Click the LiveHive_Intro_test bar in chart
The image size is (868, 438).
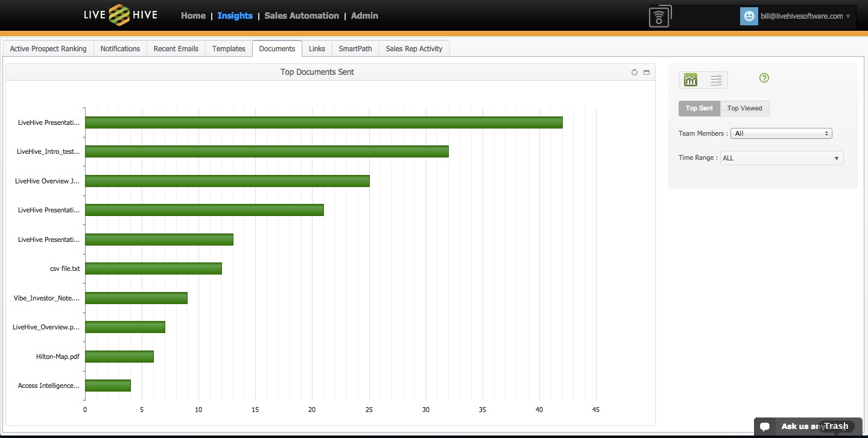click(x=267, y=151)
